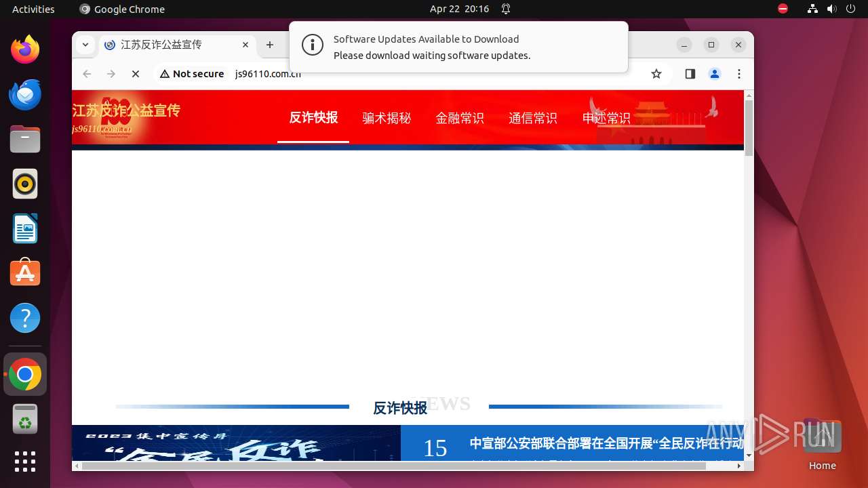868x488 pixels.
Task: Click the scrollbar down arrow
Action: click(749, 456)
